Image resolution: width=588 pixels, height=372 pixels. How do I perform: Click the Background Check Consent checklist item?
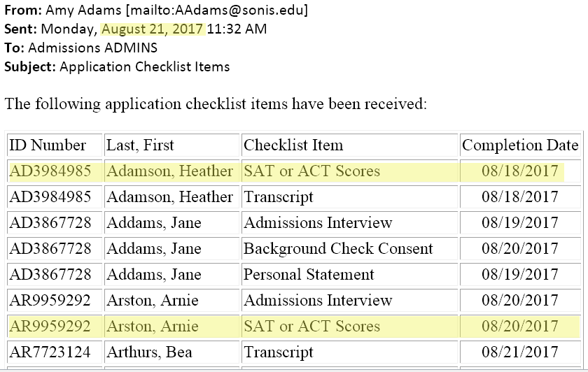tap(338, 249)
